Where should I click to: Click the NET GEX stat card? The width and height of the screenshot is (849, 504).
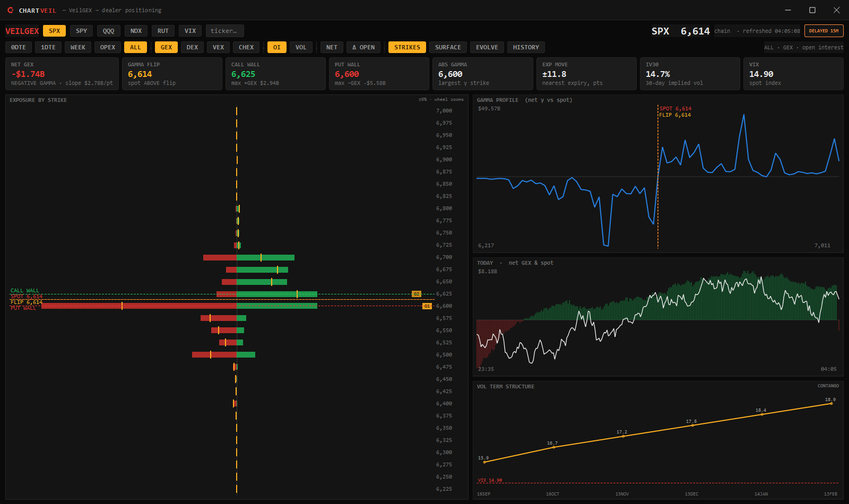point(62,74)
